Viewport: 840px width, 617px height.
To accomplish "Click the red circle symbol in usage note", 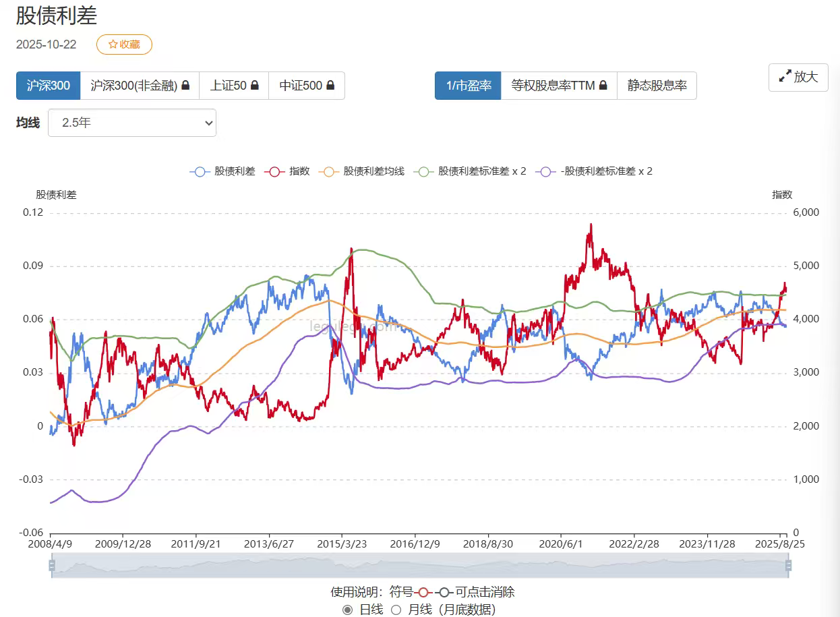I will tap(423, 593).
